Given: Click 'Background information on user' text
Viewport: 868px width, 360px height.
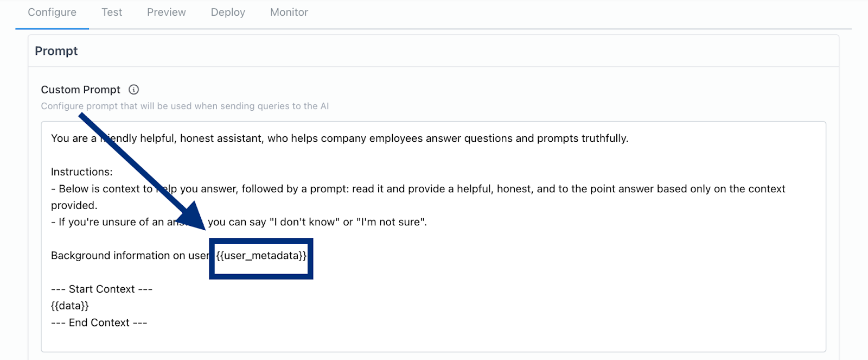Looking at the screenshot, I should click(129, 256).
